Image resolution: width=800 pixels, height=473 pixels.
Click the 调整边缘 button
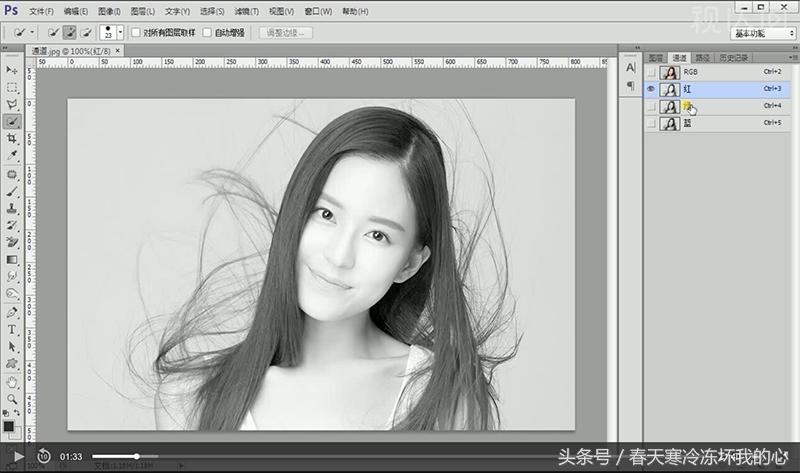(286, 32)
